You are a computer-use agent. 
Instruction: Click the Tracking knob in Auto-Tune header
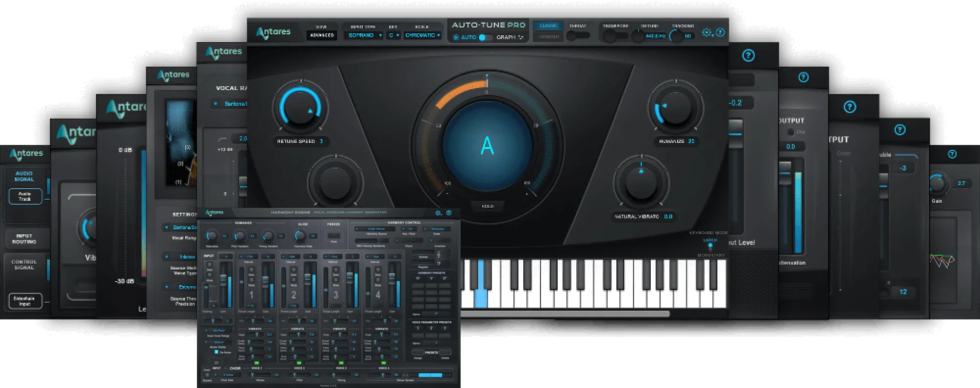pos(676,36)
